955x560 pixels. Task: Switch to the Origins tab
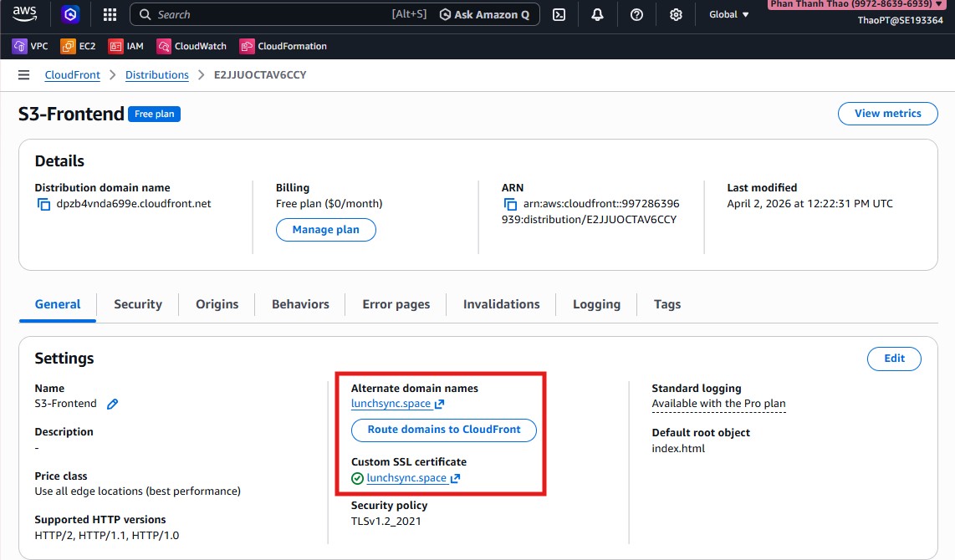tap(217, 304)
